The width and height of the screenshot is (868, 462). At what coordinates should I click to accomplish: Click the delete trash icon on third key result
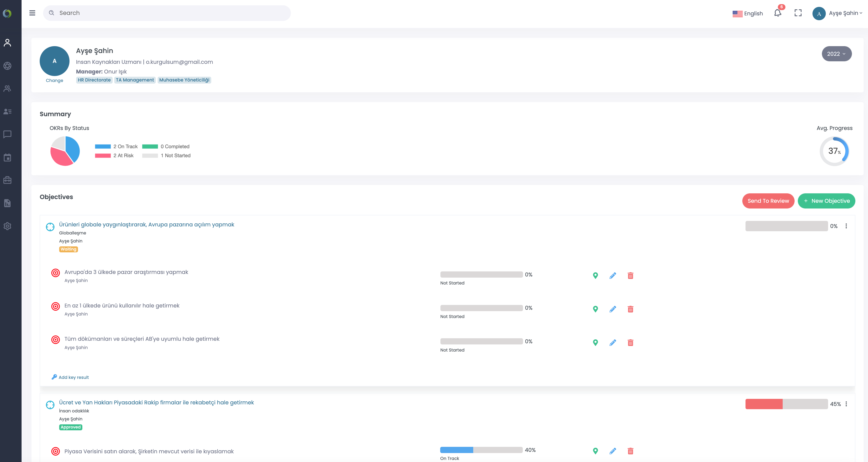pos(630,342)
